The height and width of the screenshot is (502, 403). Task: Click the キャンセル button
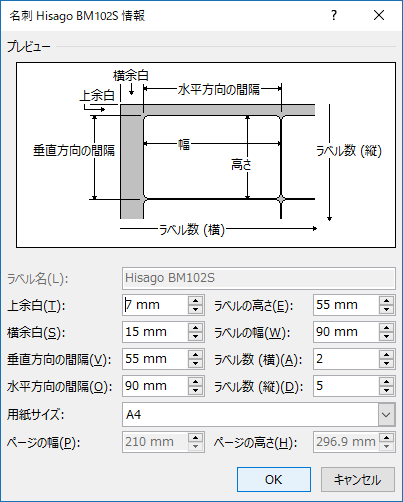tap(358, 479)
